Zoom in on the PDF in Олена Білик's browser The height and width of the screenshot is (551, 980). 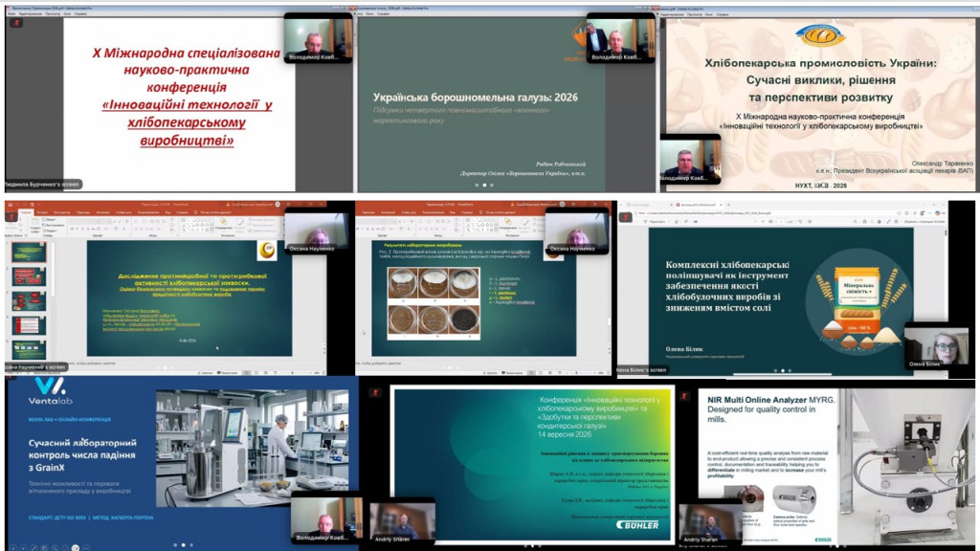pos(763,222)
